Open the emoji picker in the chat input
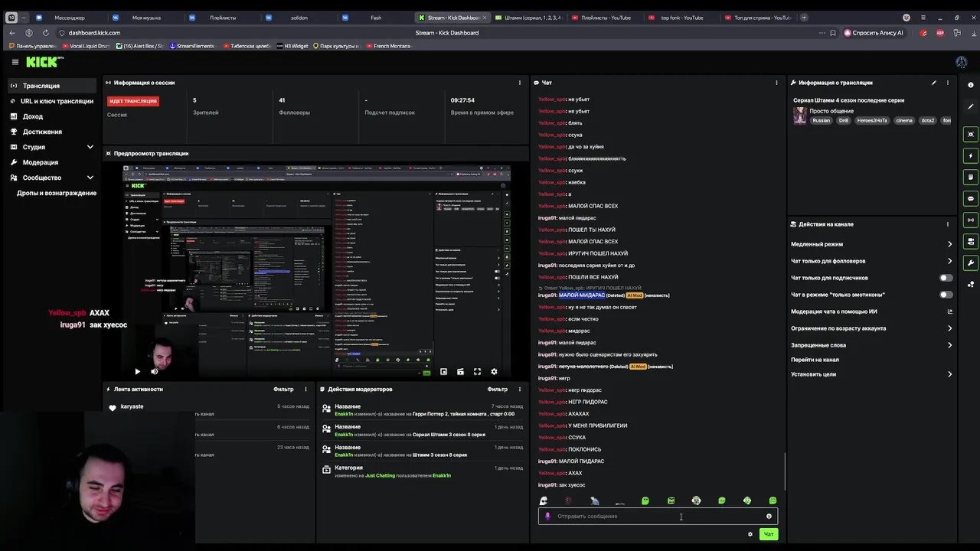The image size is (980, 551). (769, 516)
